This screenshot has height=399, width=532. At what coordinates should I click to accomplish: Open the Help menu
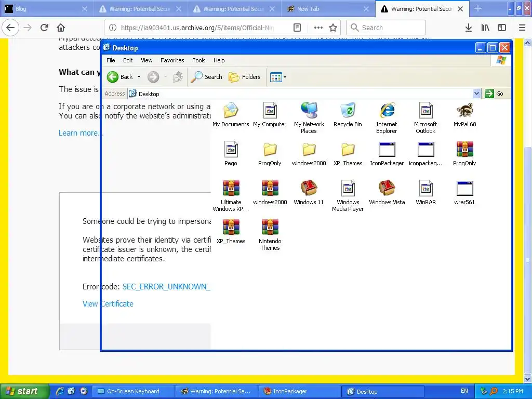tap(219, 60)
